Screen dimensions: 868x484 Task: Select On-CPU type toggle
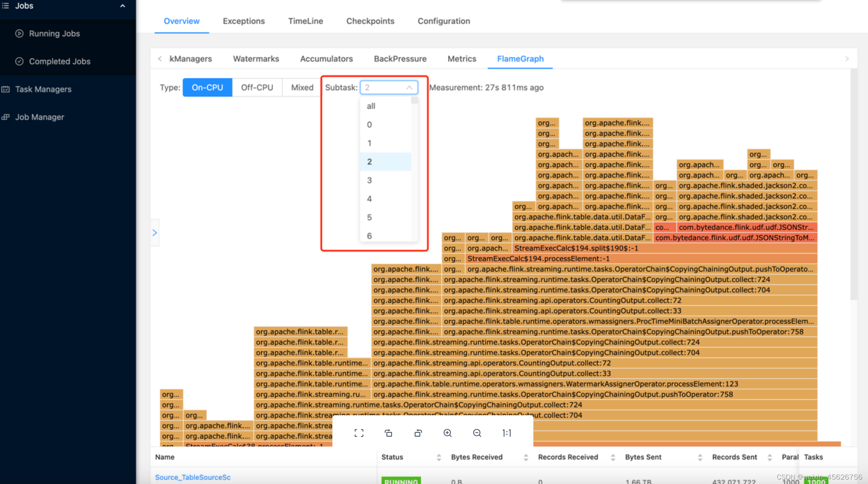pos(207,87)
